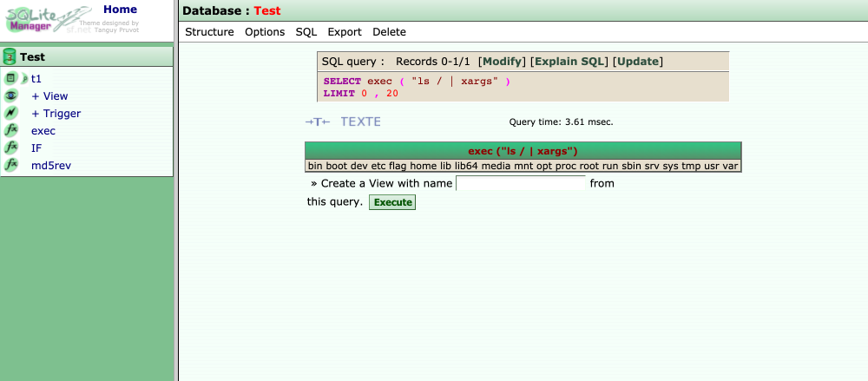The height and width of the screenshot is (381, 868).
Task: Click the table icon beside t1
Action: tap(10, 79)
